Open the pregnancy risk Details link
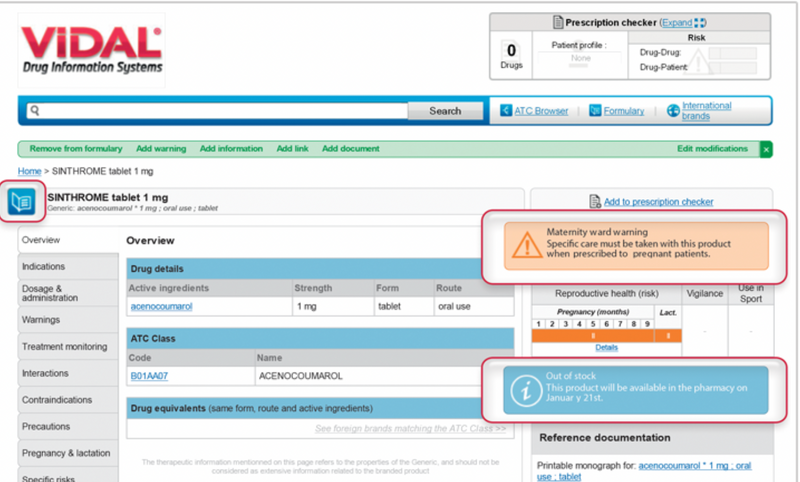Viewport: 800px width, 482px height. click(x=606, y=347)
